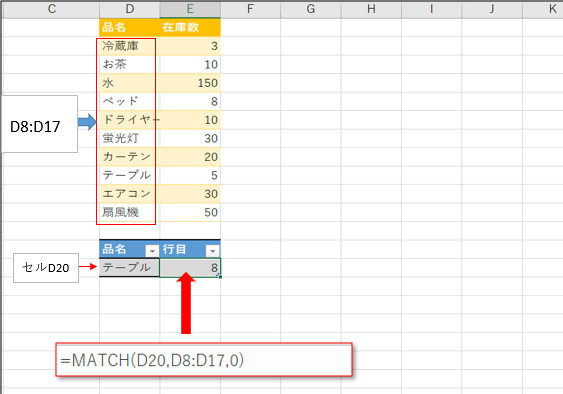563x394 pixels.
Task: Select column D header
Action: 130,9
